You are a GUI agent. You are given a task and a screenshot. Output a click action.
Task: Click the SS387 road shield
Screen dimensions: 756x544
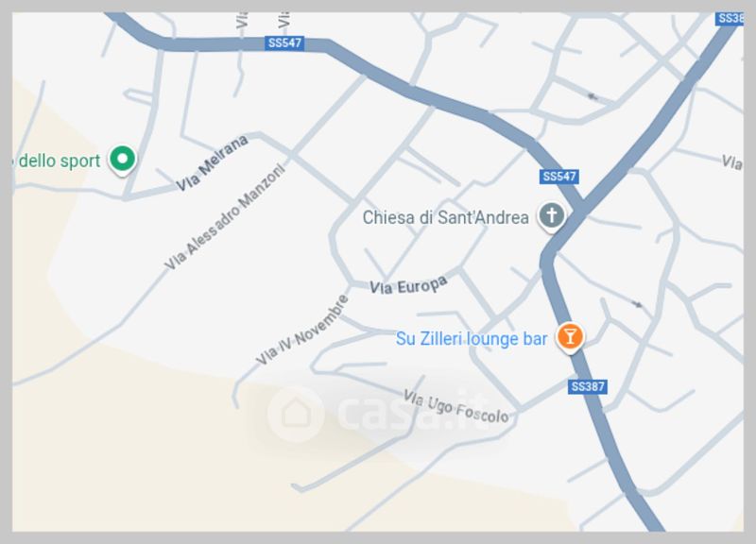click(x=587, y=386)
